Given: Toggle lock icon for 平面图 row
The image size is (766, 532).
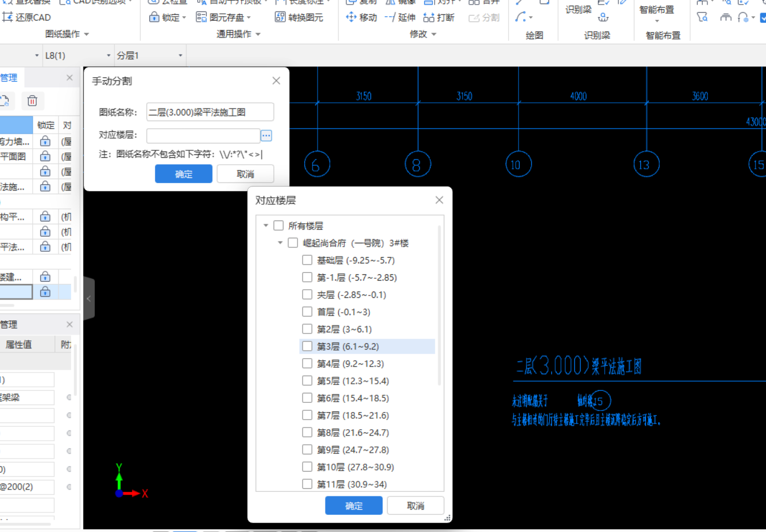Looking at the screenshot, I should (45, 156).
